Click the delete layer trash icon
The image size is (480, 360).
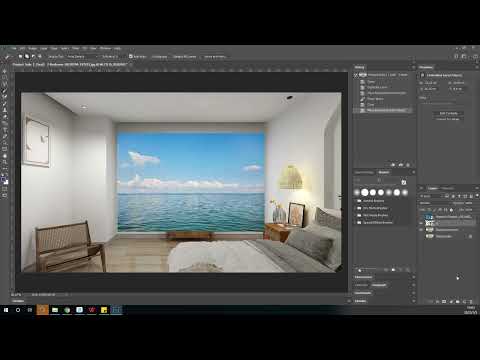pyautogui.click(x=471, y=301)
